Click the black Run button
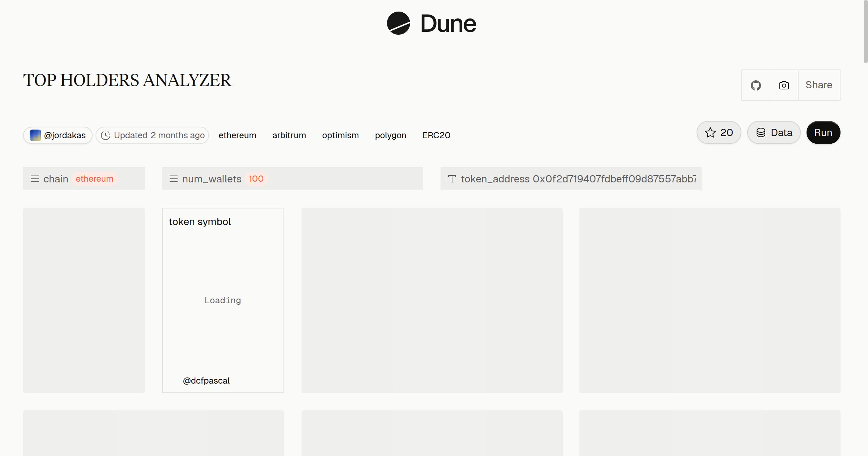Screen dimensions: 868x456 (x=823, y=132)
